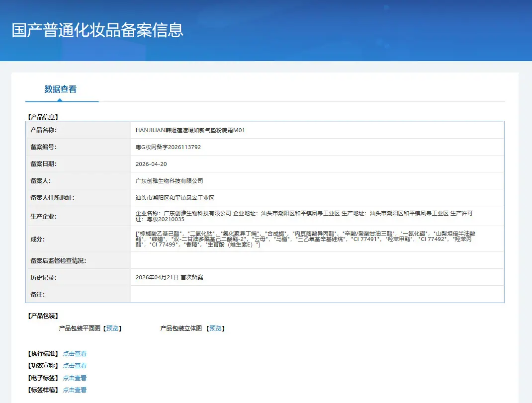This screenshot has height=403, width=532.
Task: Select filing date value 2026-04-20
Action: click(151, 164)
